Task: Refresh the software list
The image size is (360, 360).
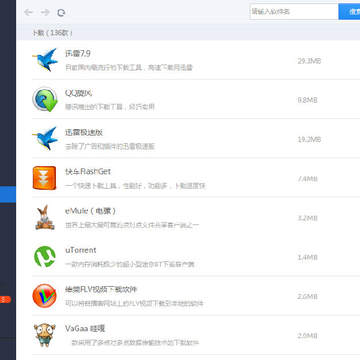Action: tap(61, 13)
